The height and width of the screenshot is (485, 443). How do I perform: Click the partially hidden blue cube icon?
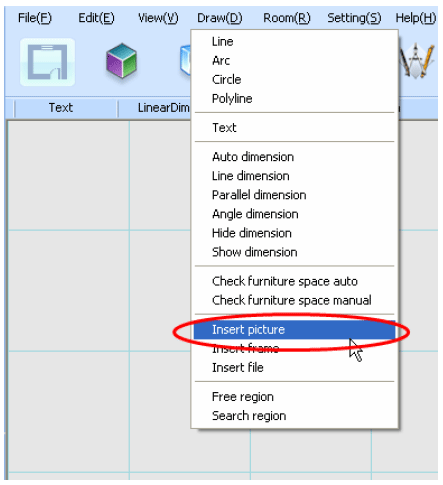(x=185, y=60)
